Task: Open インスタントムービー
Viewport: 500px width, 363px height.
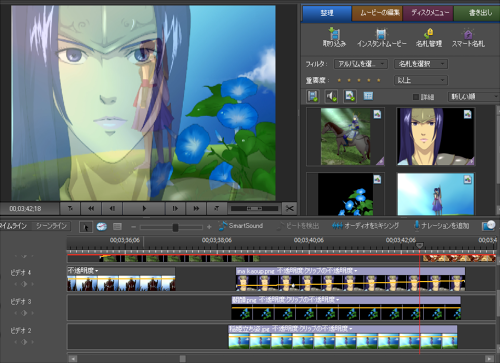Action: click(382, 37)
